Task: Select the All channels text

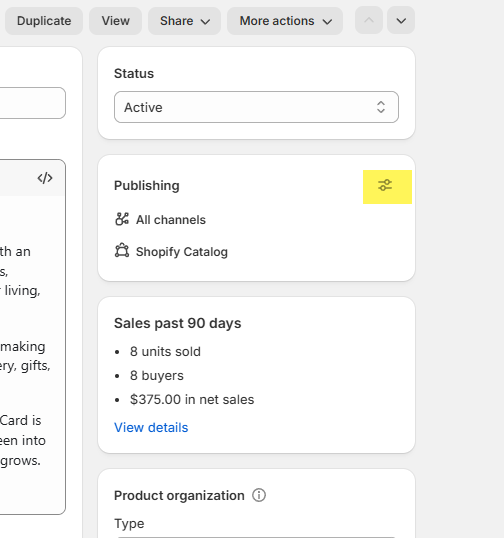Action: point(171,220)
